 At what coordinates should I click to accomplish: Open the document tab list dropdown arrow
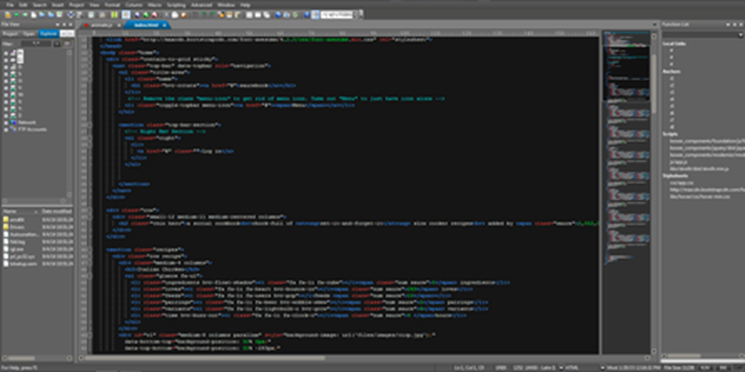coord(656,25)
